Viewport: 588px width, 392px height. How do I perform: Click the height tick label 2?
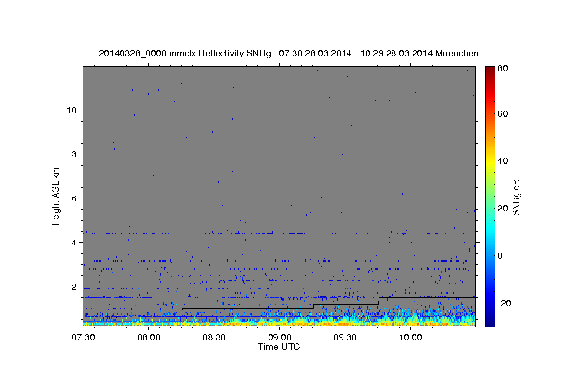[x=74, y=286]
